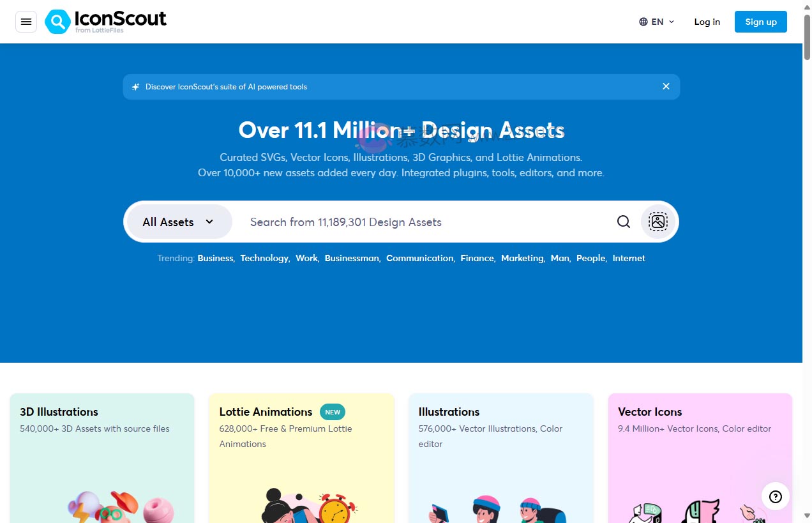Open the help widget at bottom right
Screen dimensions: 812x523
[775, 496]
